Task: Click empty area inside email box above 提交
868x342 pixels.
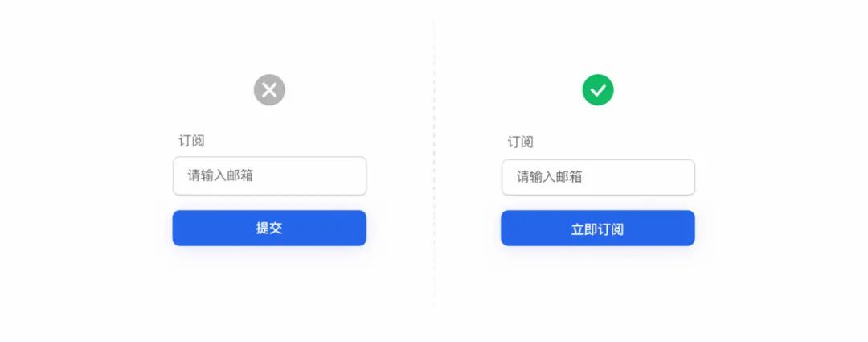Action: tap(316, 175)
